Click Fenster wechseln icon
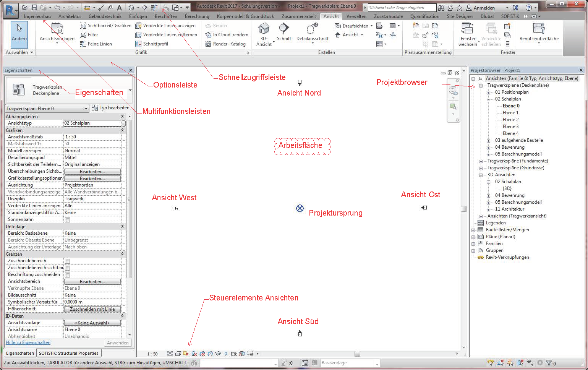 tap(467, 29)
